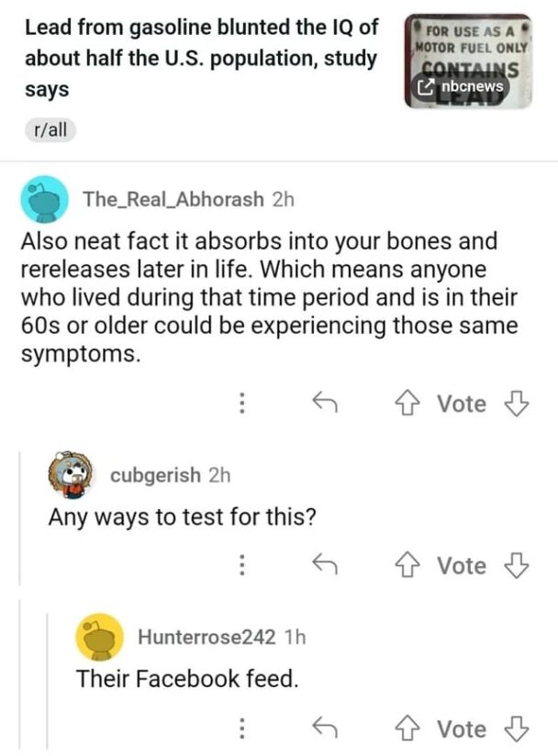Screen dimensions: 558x756
Task: Tap the reply arrow on Hunterrose242's comment
Action: tap(327, 729)
